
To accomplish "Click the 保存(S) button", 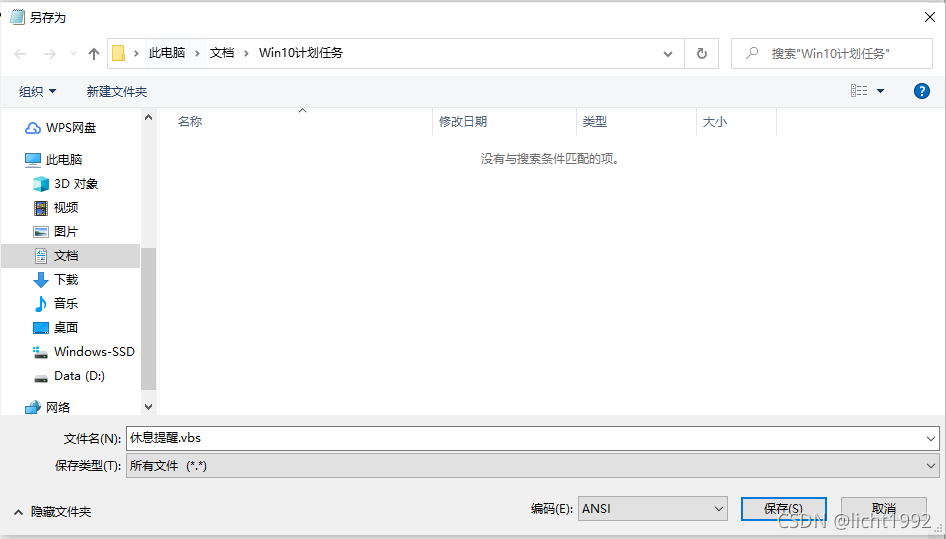I will [783, 509].
